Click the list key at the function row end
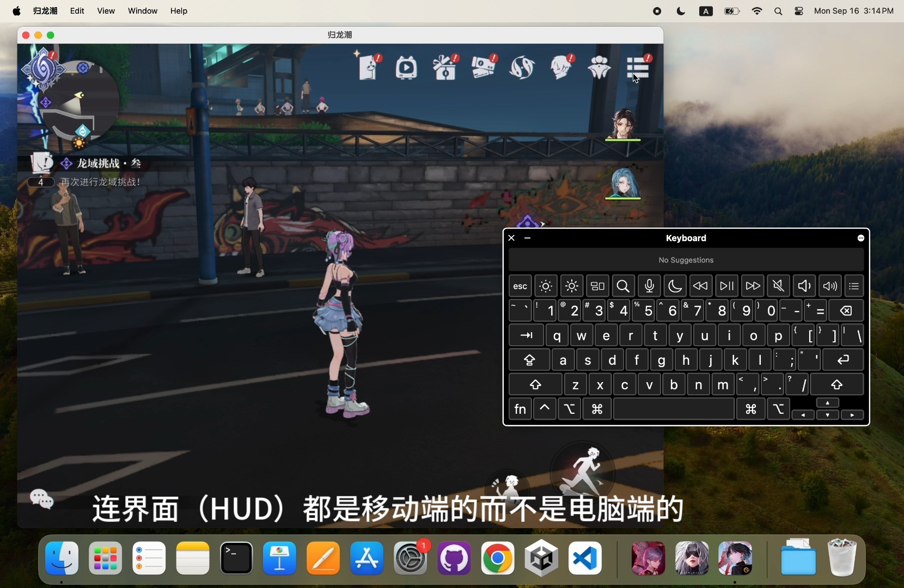 [x=855, y=286]
